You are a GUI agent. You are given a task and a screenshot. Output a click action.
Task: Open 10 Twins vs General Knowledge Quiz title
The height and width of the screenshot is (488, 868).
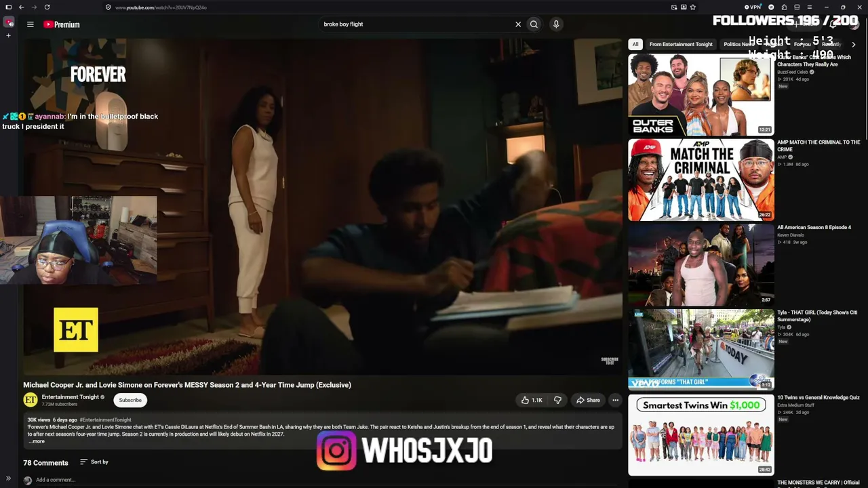818,398
